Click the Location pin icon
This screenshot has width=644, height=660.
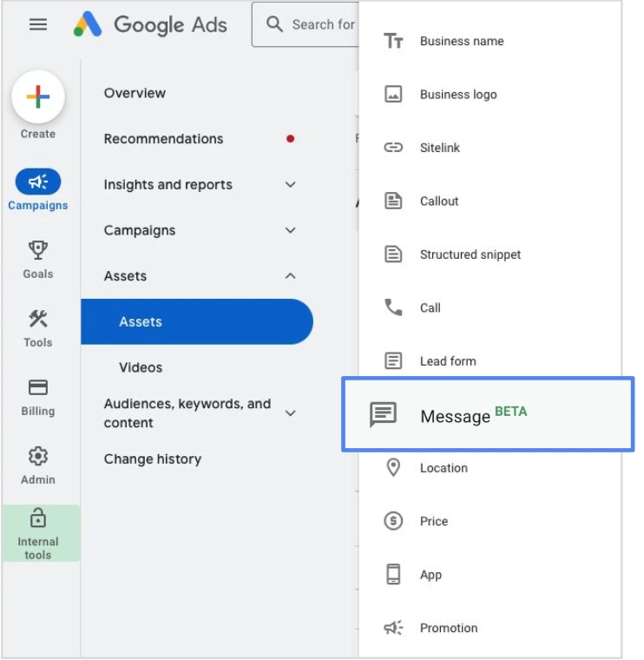coord(393,467)
